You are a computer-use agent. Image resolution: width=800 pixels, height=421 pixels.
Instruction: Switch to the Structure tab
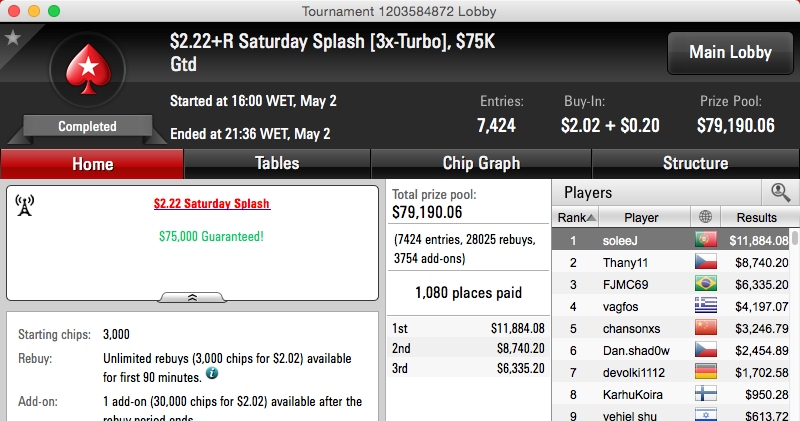[695, 163]
